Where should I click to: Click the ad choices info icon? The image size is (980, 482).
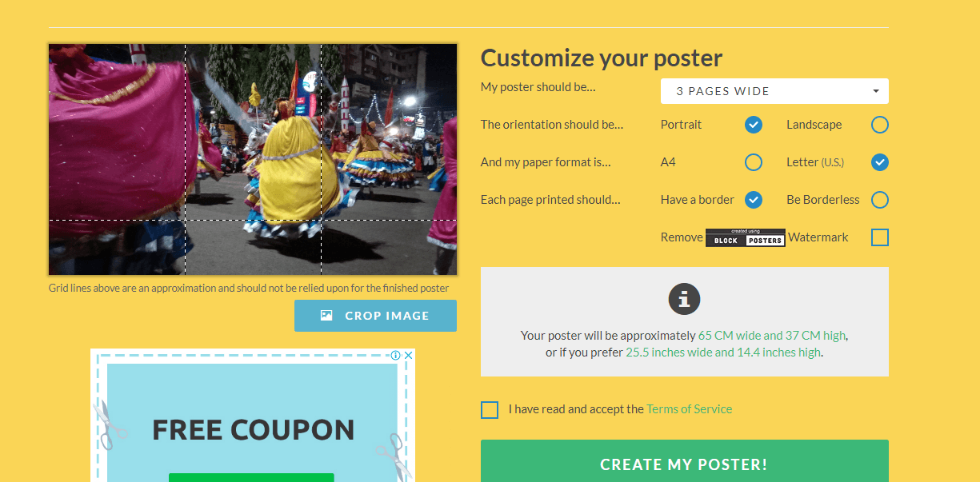click(x=395, y=355)
